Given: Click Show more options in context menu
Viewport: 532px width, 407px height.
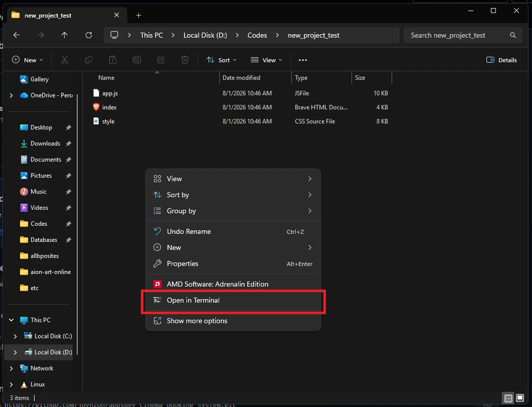Looking at the screenshot, I should click(x=233, y=321).
